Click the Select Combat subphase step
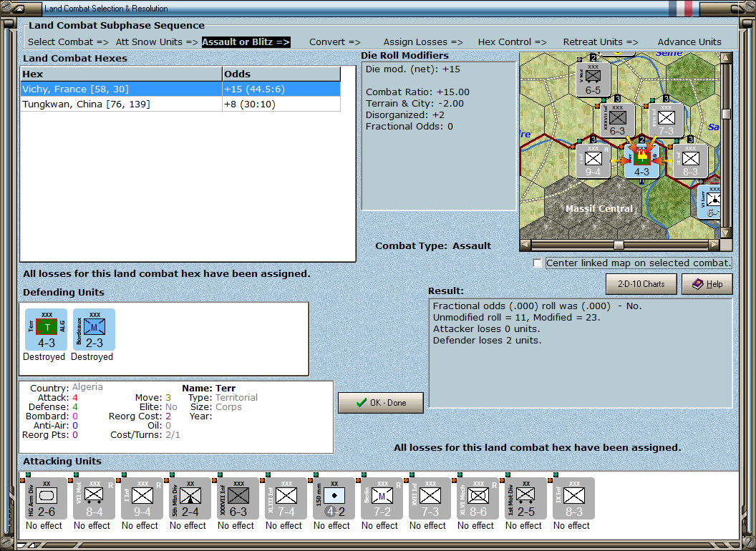This screenshot has height=551, width=756. pyautogui.click(x=68, y=42)
